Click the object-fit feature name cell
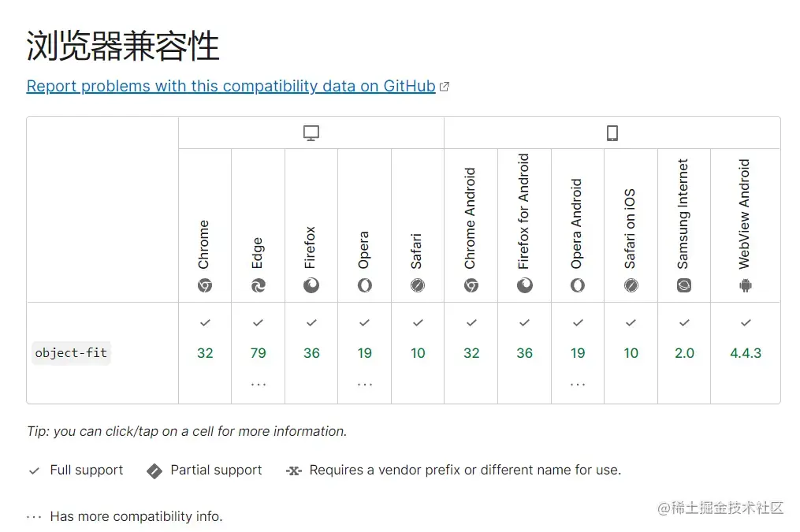The height and width of the screenshot is (532, 800). (72, 353)
